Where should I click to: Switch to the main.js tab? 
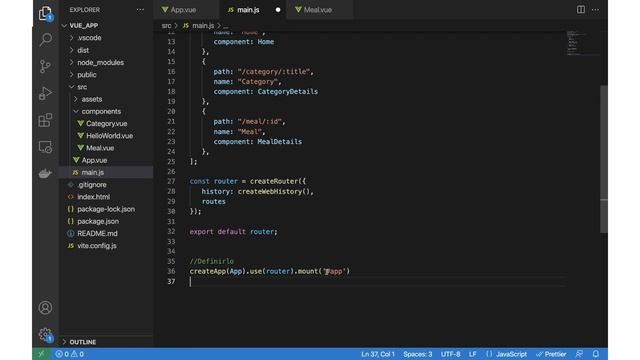(253, 10)
